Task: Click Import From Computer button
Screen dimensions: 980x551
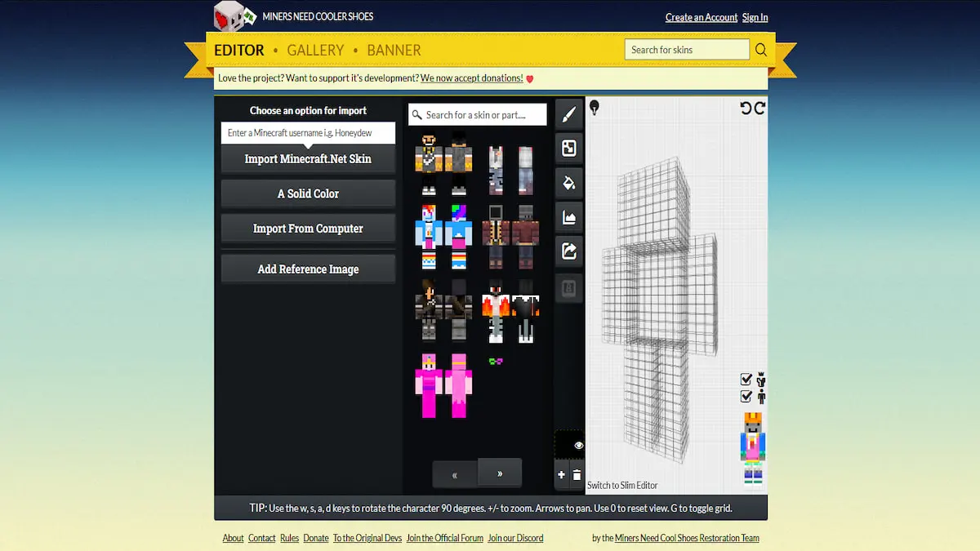Action: (308, 229)
